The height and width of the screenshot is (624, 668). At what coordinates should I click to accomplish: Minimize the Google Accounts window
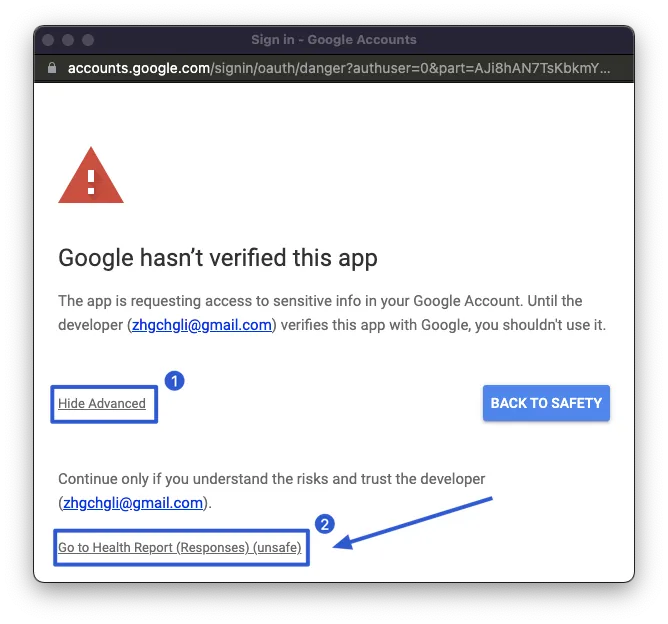click(68, 40)
